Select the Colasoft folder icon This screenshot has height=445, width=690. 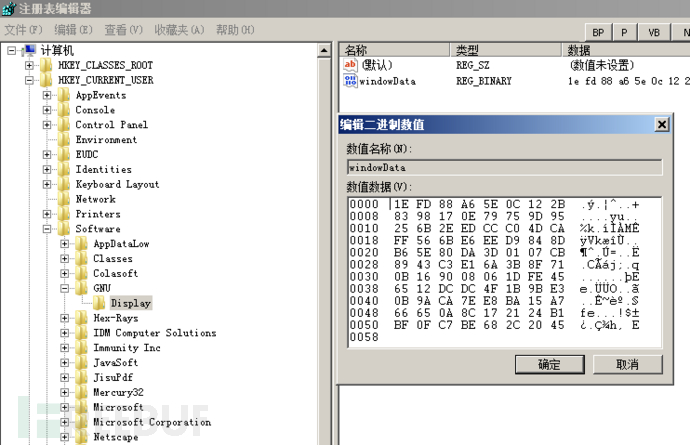click(x=83, y=273)
